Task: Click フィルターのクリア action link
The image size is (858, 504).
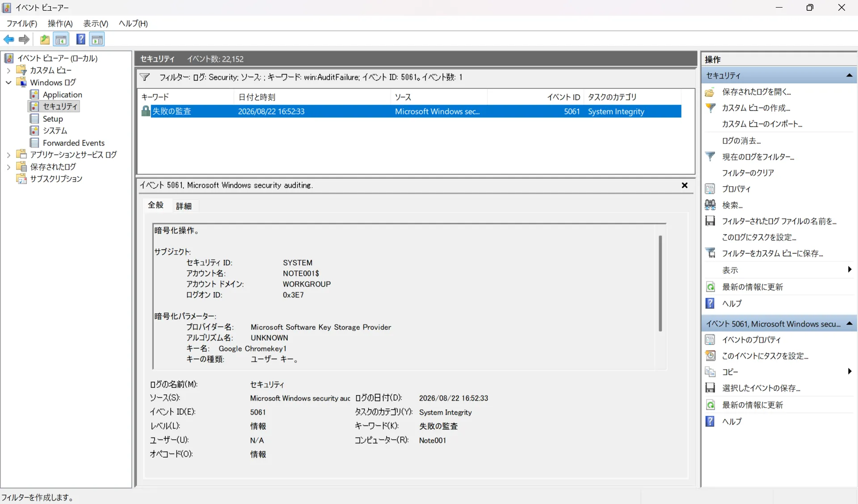Action: (x=748, y=172)
